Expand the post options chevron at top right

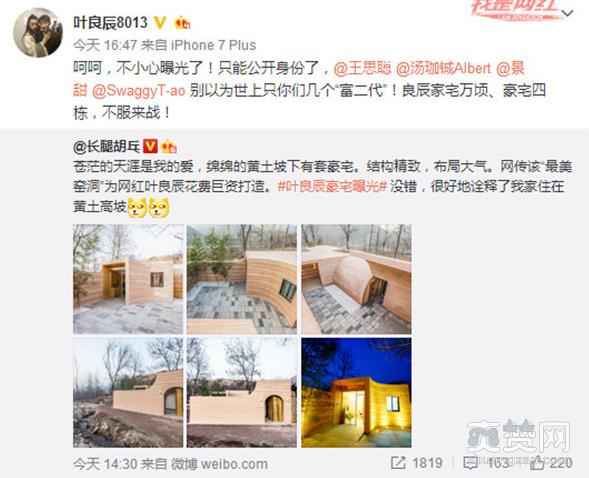click(568, 14)
